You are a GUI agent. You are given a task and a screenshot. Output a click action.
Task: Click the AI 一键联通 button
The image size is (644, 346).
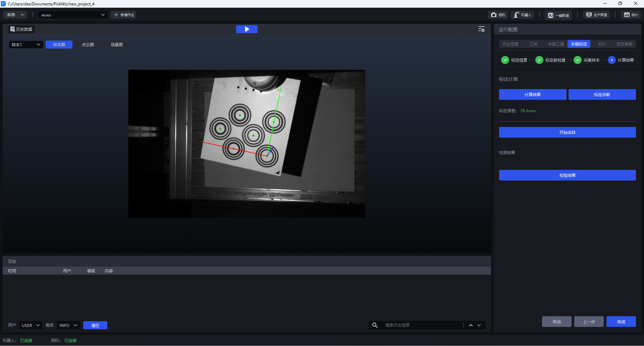pyautogui.click(x=558, y=15)
